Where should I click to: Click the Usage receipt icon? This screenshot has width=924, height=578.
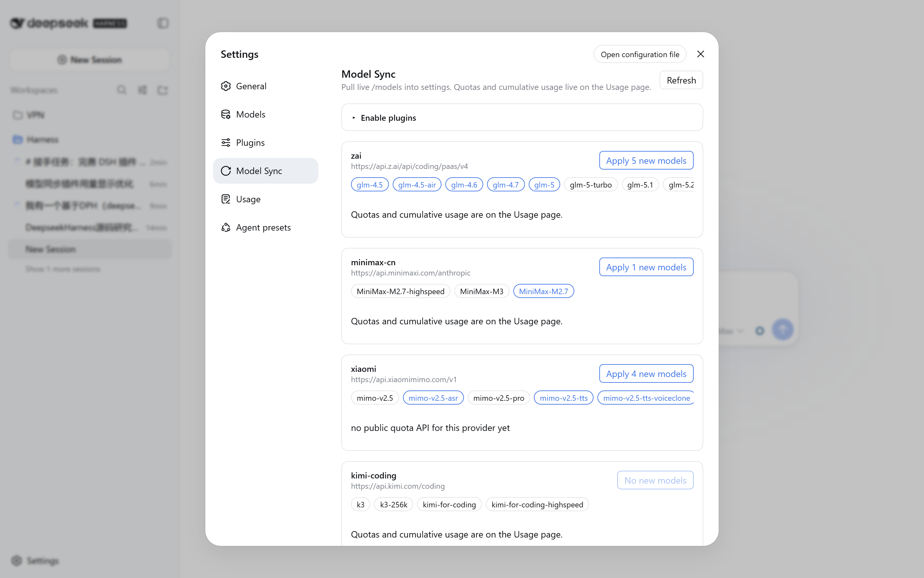tap(226, 199)
